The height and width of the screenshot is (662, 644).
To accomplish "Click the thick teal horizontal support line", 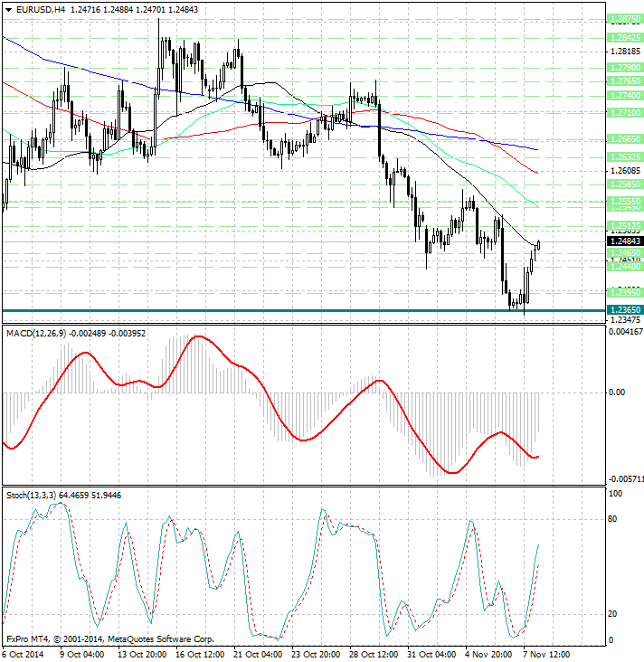I will point(271,310).
